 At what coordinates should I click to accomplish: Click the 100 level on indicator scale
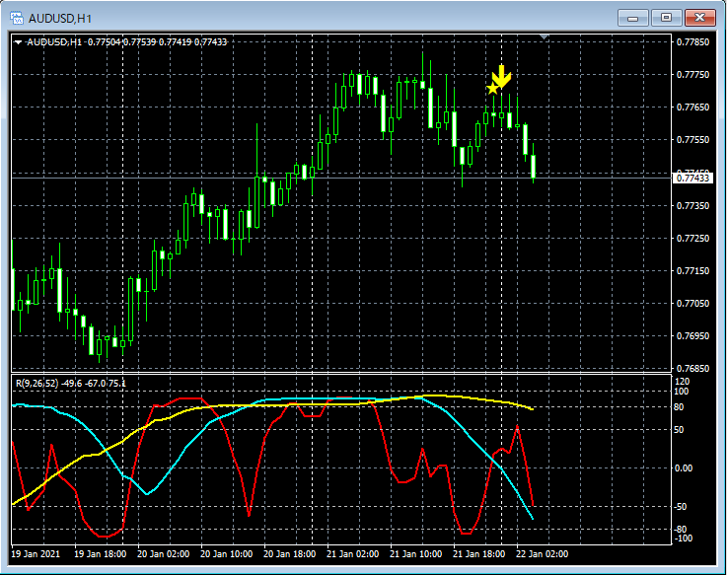682,392
